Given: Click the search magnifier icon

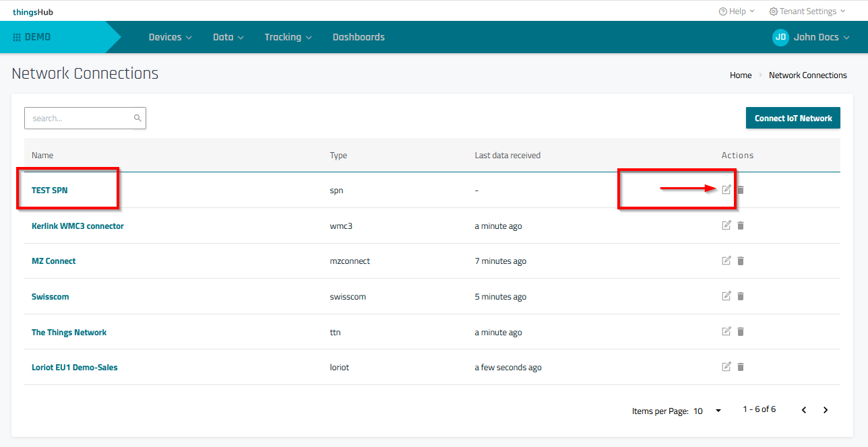Looking at the screenshot, I should [137, 118].
